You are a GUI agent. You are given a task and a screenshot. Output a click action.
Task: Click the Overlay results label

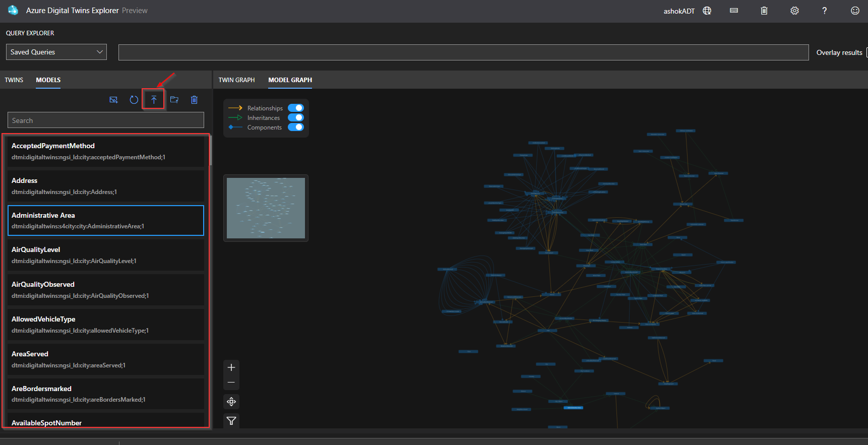[839, 52]
